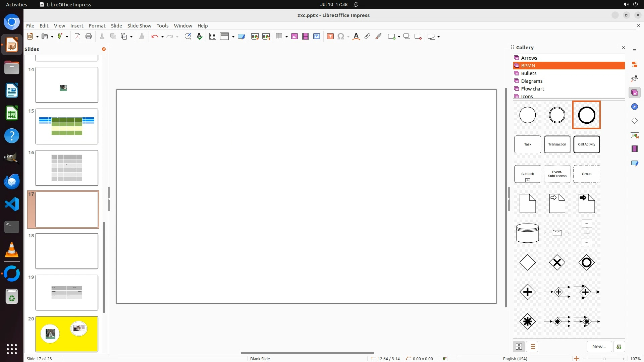Click the Insert Hyperlink icon
The image size is (644, 362).
click(367, 37)
